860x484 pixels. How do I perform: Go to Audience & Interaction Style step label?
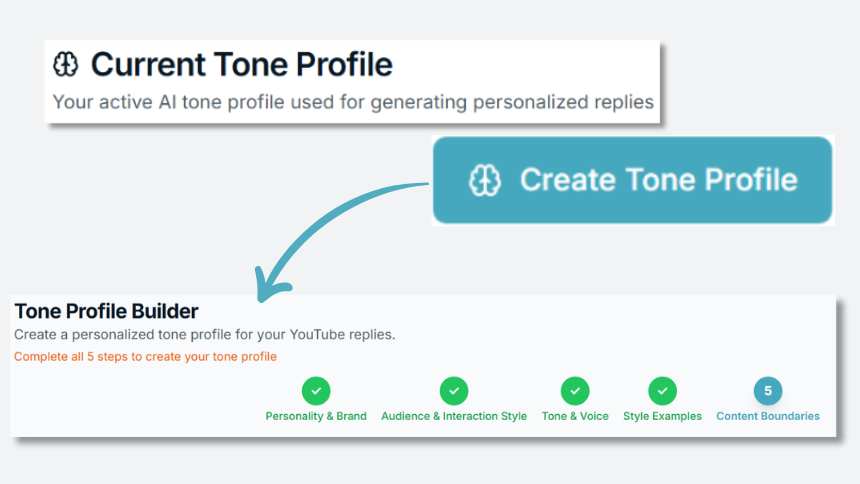[454, 416]
